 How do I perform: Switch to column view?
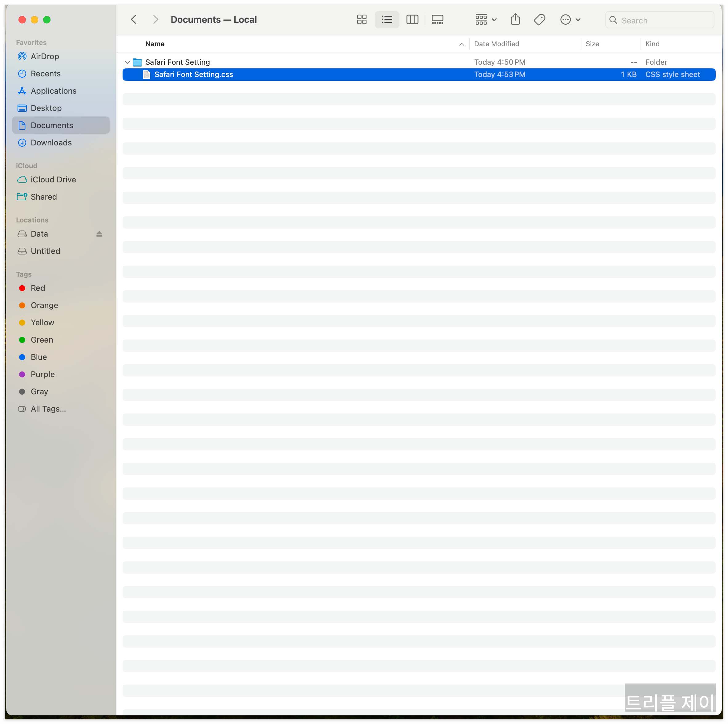coord(412,20)
